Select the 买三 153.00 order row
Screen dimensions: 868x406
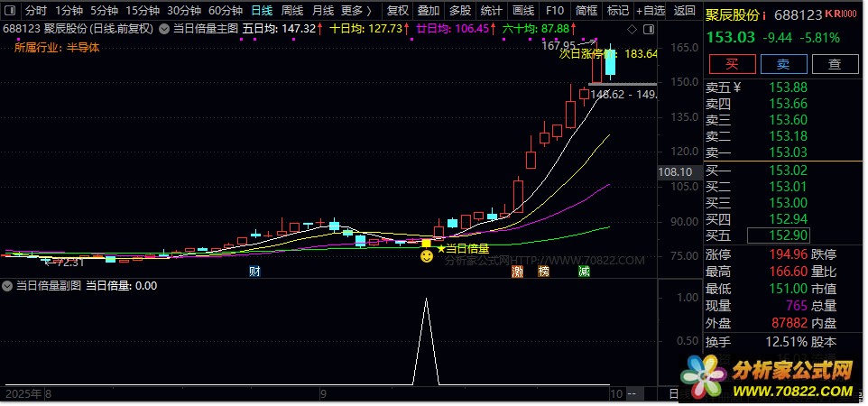click(x=757, y=202)
